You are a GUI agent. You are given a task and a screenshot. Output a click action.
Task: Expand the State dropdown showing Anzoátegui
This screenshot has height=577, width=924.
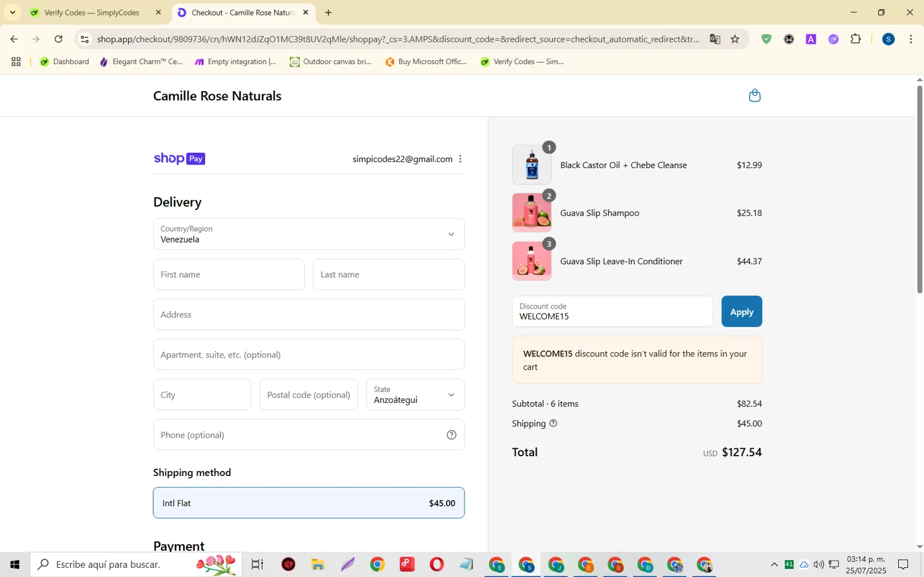[x=415, y=395]
